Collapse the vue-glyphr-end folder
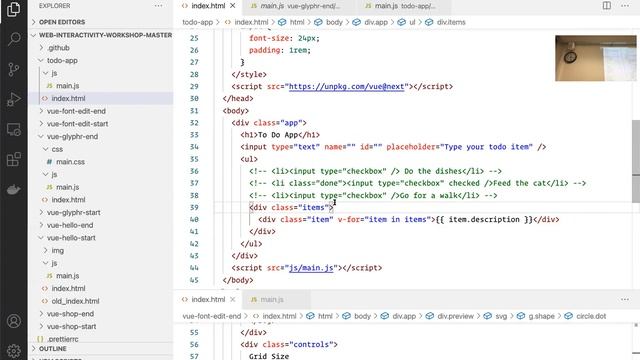The width and height of the screenshot is (640, 360). tap(72, 136)
